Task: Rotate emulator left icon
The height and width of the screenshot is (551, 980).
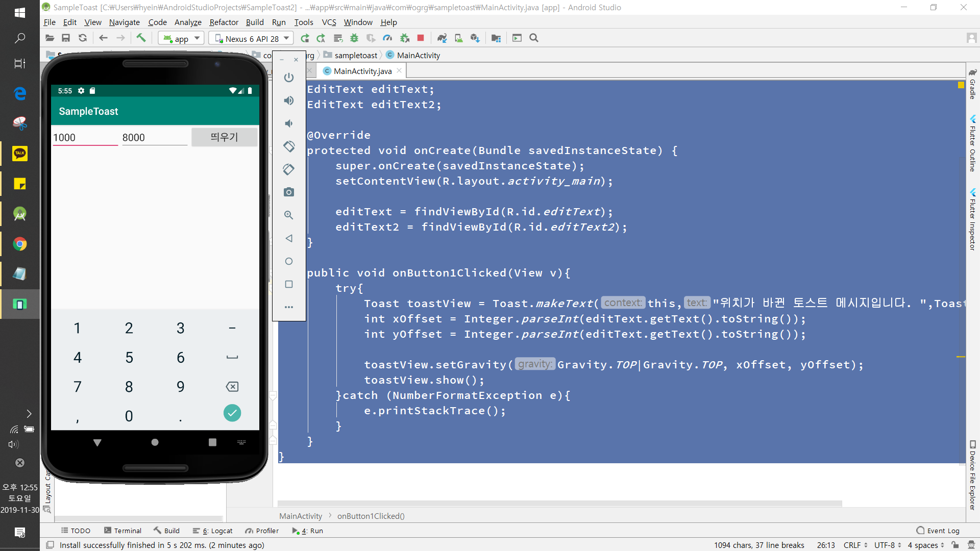Action: [289, 146]
